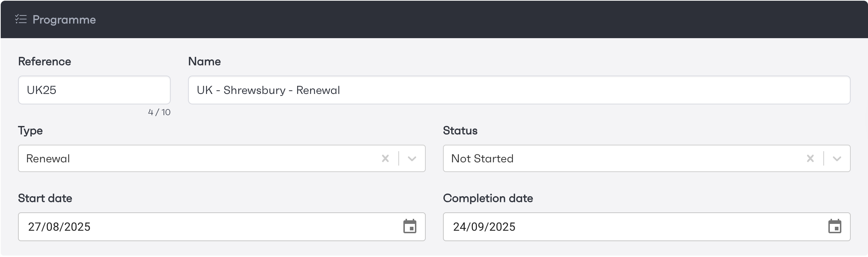
Task: Focus the Name field with Shrewsbury text
Action: (x=519, y=90)
